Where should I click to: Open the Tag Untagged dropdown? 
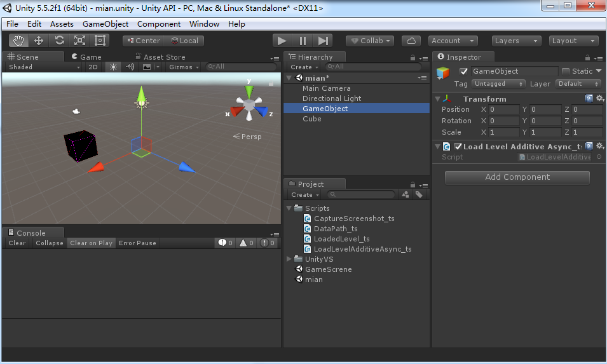(498, 84)
